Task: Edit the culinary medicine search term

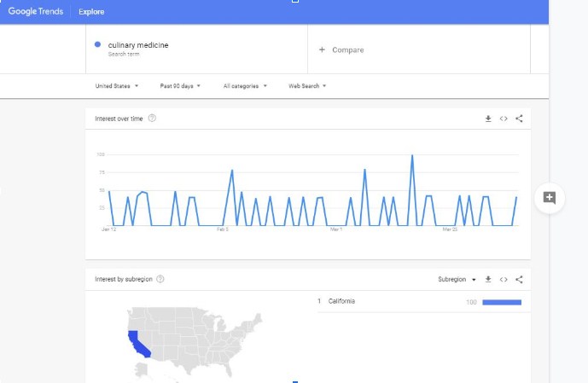Action: (x=138, y=45)
